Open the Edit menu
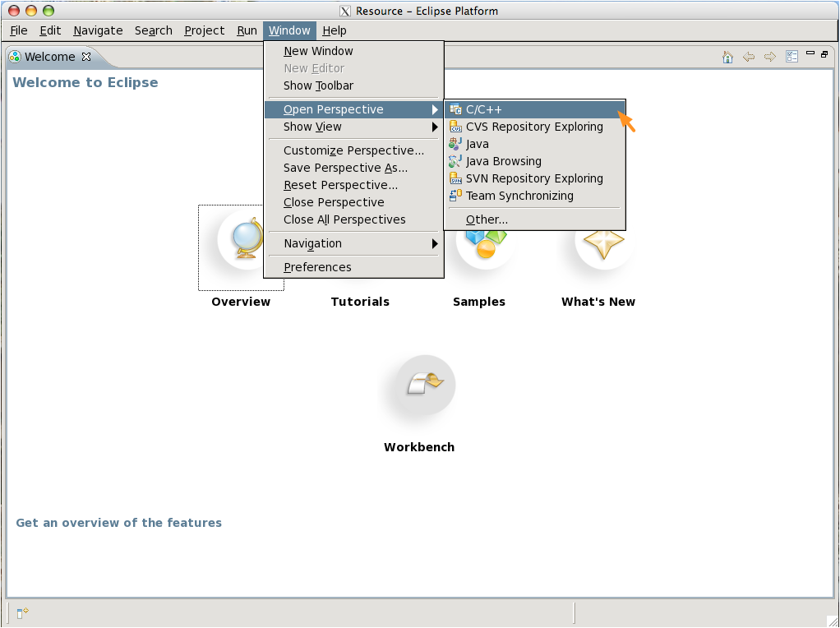This screenshot has height=628, width=840. [x=50, y=30]
